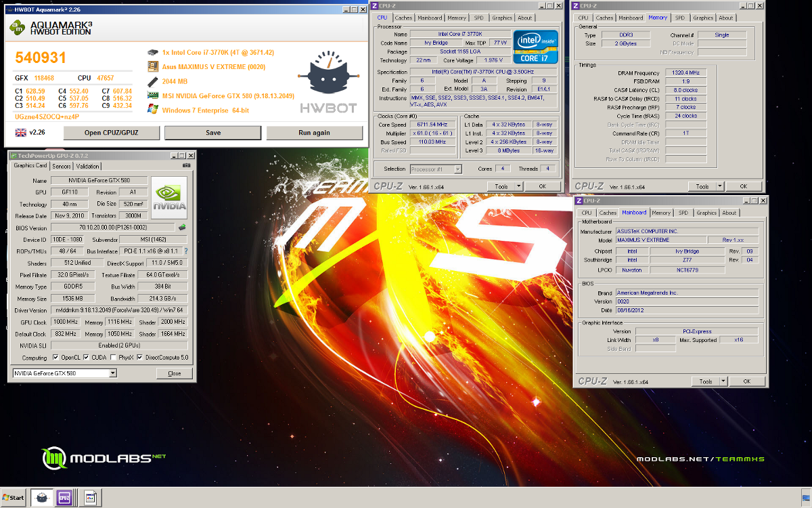Open the NVIDIA GeForce GTX 580 GPU selector dropdown
The image size is (812, 508).
click(113, 373)
